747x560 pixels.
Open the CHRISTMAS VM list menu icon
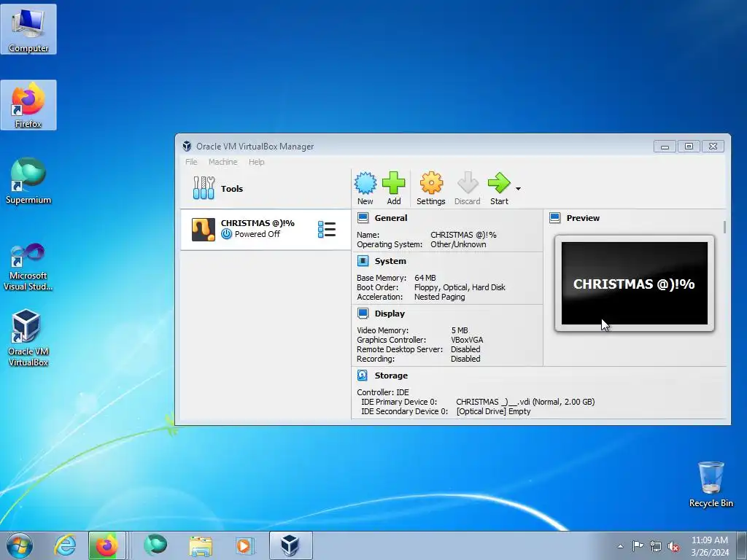[x=327, y=230]
